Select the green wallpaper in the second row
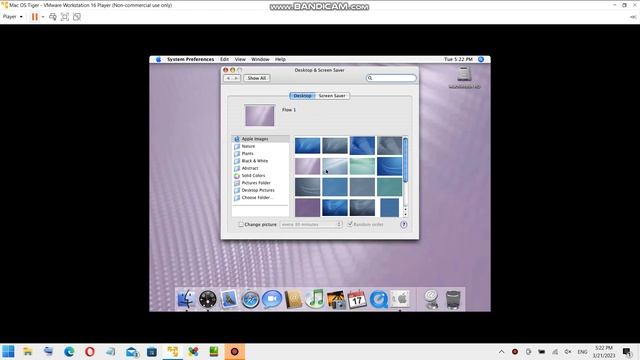This screenshot has height=360, width=640. [x=362, y=166]
